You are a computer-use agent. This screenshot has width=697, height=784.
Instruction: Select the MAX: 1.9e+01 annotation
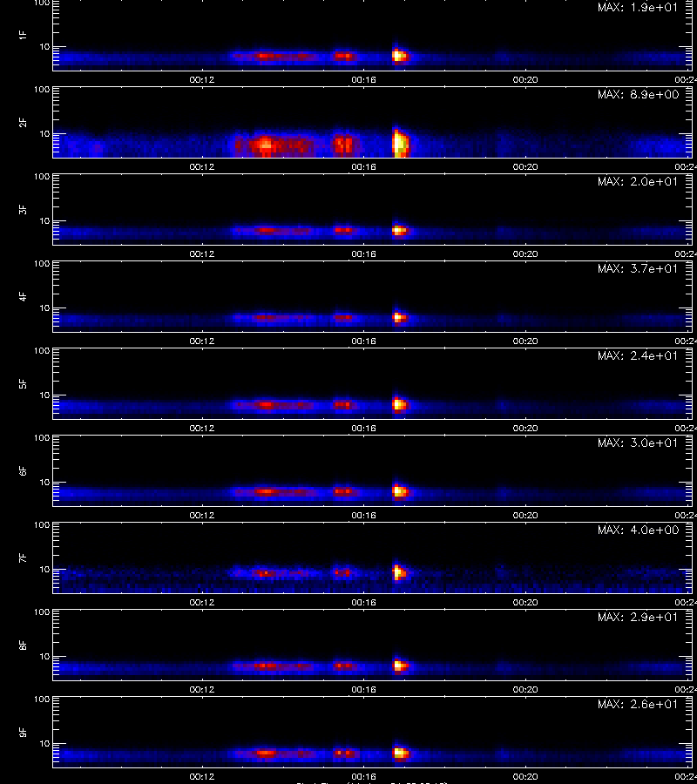click(x=638, y=8)
